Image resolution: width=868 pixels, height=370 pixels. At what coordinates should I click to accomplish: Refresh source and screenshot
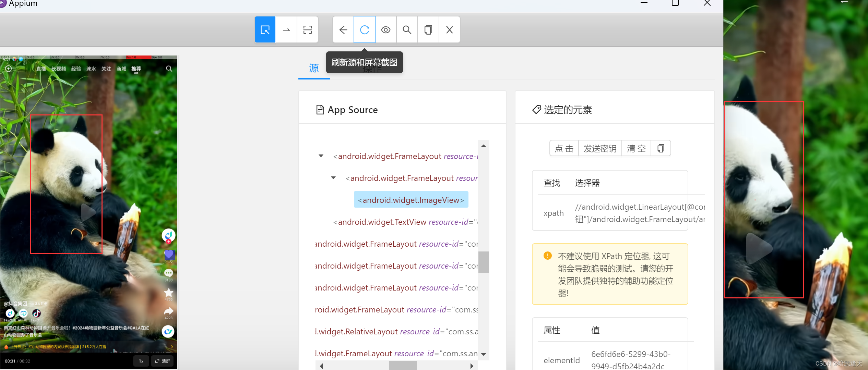365,30
